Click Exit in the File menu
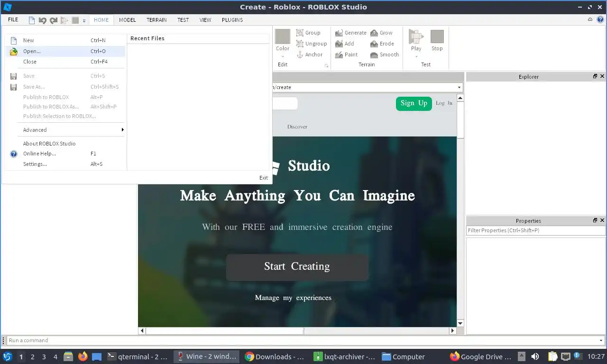Viewport: 607px width, 364px height. (x=264, y=178)
